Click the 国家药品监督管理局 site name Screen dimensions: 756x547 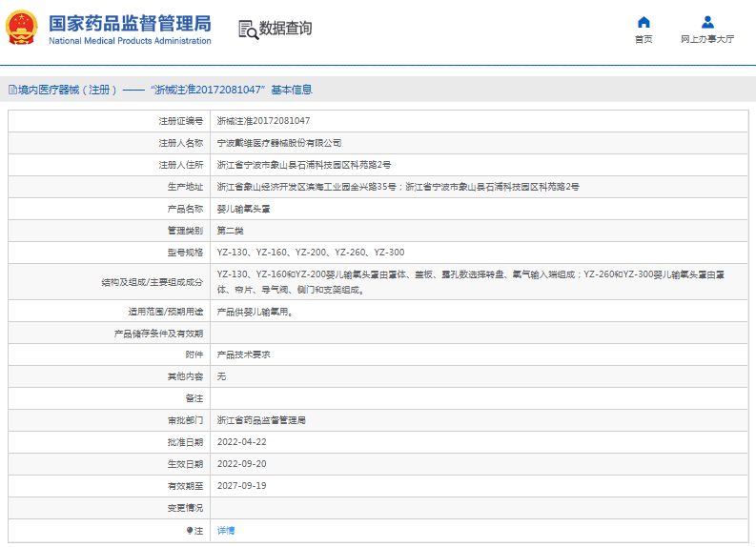pos(130,24)
